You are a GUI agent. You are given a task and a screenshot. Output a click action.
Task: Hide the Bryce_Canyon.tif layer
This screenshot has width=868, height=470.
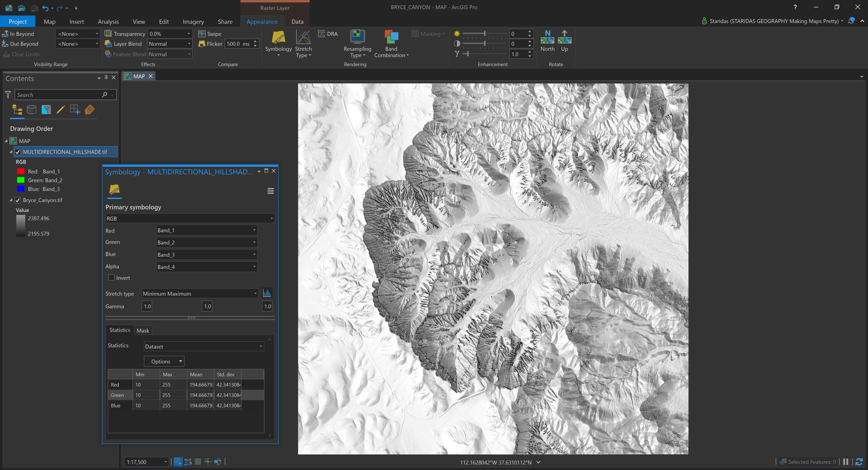pyautogui.click(x=17, y=200)
